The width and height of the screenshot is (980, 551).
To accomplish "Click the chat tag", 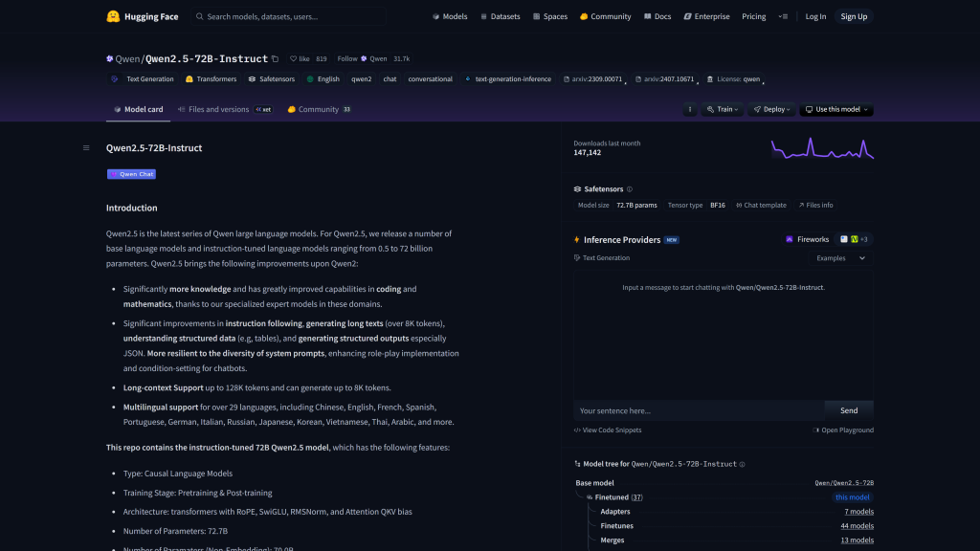I will click(390, 79).
